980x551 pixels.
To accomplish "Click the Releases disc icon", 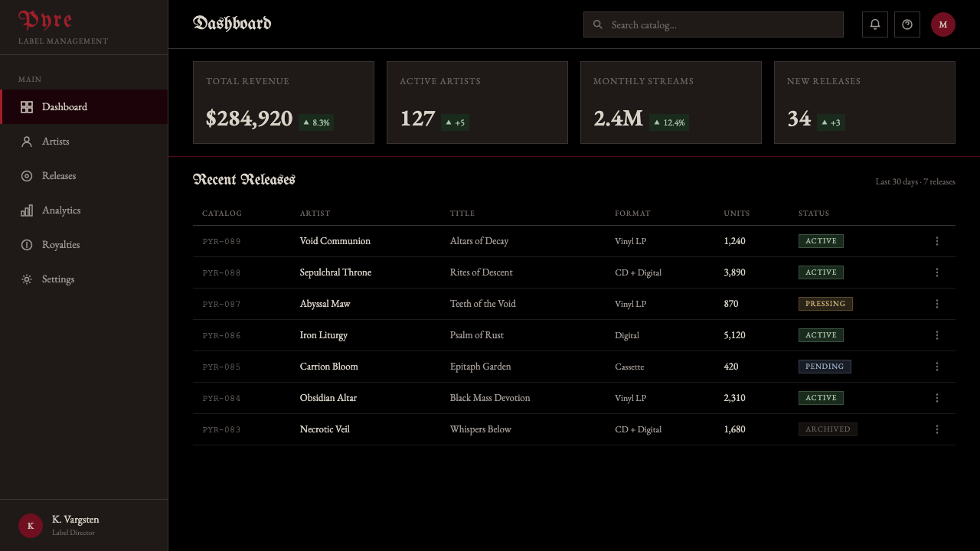I will 27,176.
